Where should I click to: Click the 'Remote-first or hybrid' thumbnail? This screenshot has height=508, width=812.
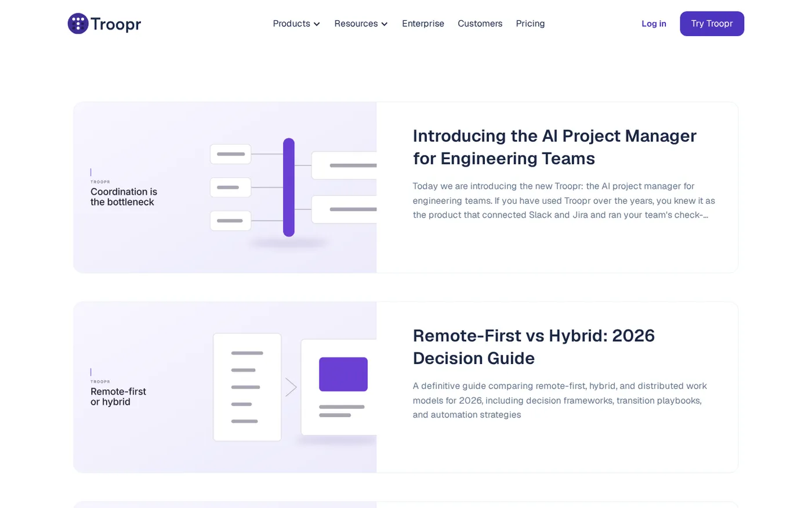[225, 387]
